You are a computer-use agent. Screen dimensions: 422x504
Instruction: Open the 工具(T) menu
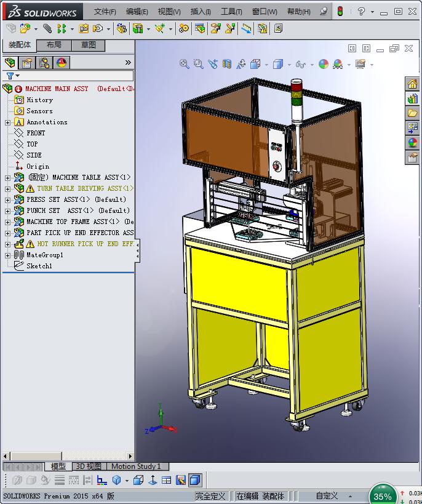231,12
